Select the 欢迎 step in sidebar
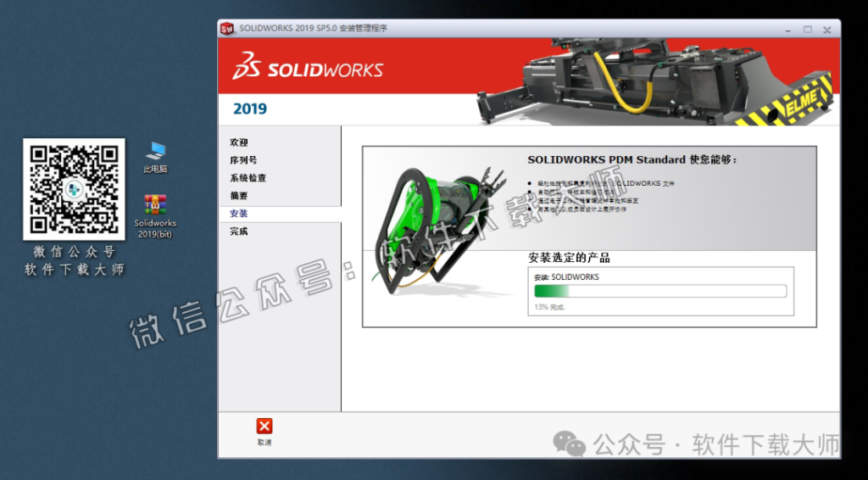 click(239, 142)
